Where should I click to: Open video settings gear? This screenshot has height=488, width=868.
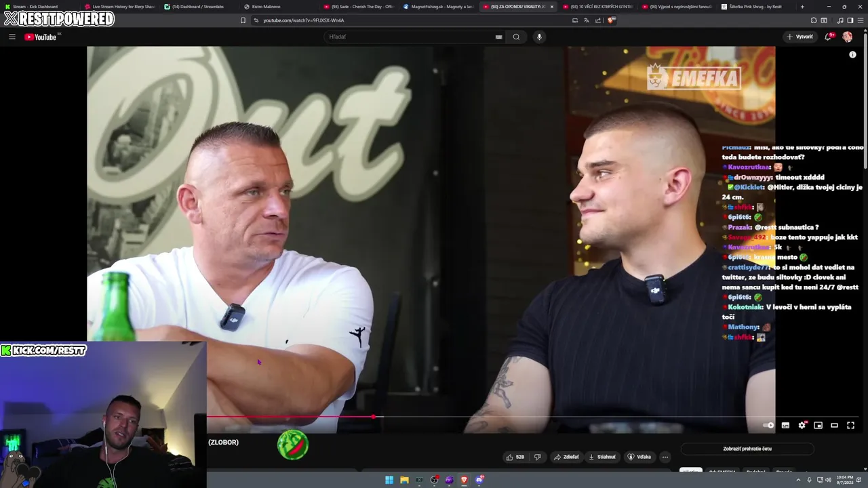(x=802, y=425)
